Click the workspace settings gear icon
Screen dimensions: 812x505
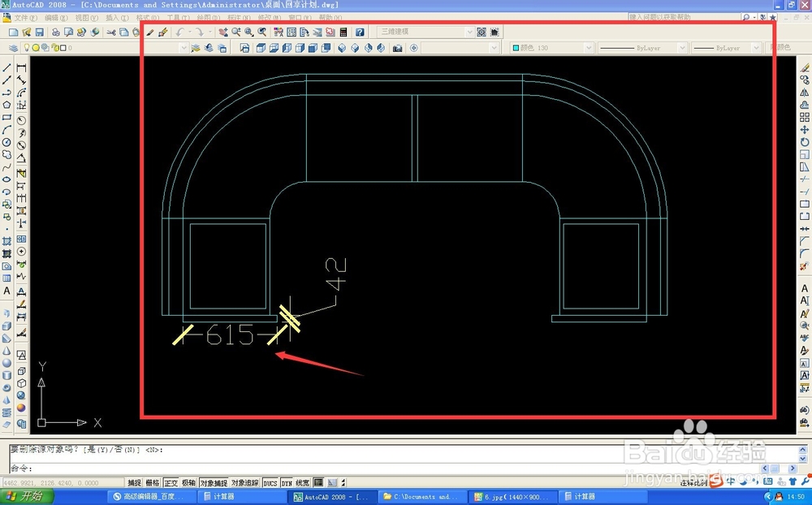tap(482, 32)
